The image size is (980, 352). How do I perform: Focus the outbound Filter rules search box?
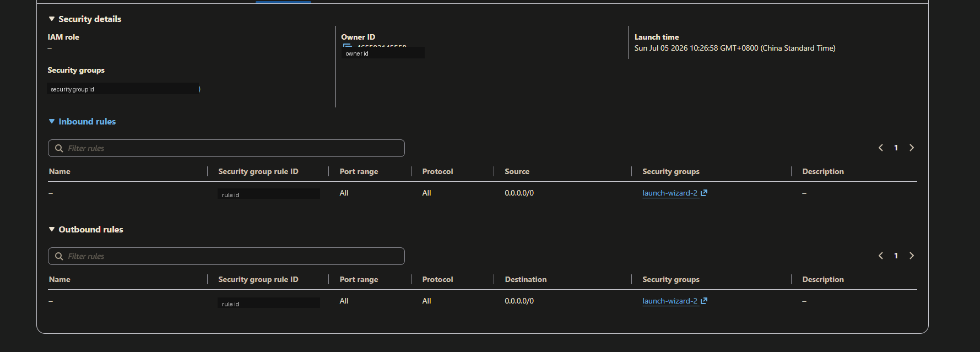[226, 256]
